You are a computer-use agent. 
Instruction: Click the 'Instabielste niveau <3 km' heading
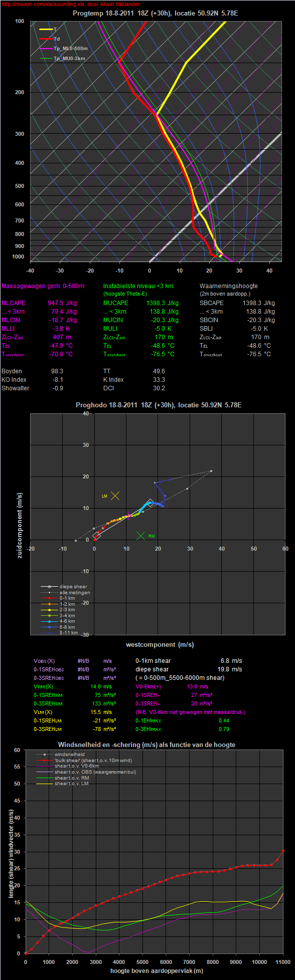[x=138, y=286]
